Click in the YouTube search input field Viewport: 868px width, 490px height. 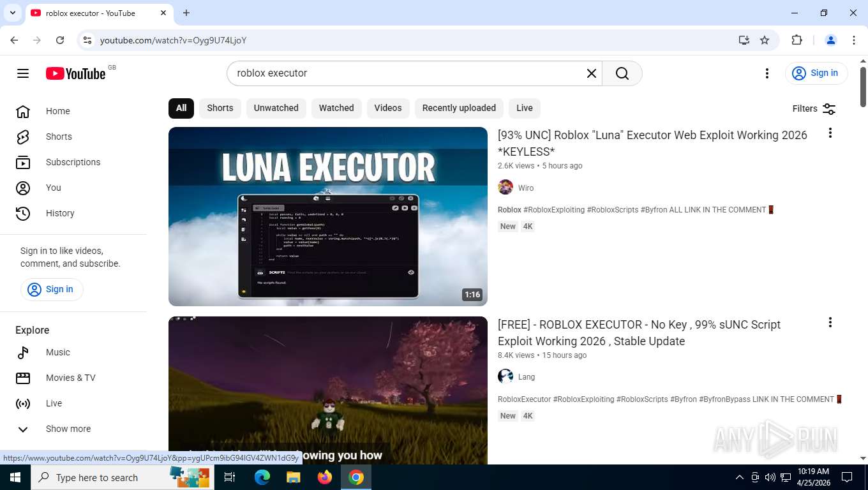[408, 73]
